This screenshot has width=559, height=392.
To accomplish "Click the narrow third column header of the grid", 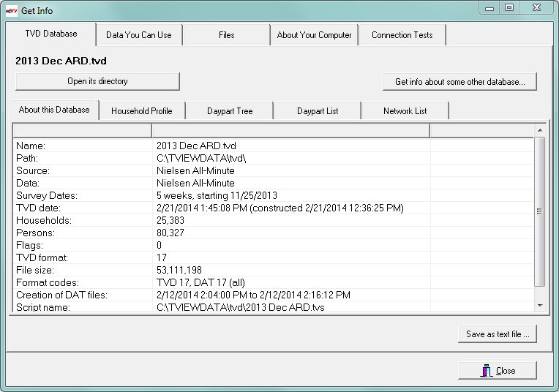I will (482, 130).
